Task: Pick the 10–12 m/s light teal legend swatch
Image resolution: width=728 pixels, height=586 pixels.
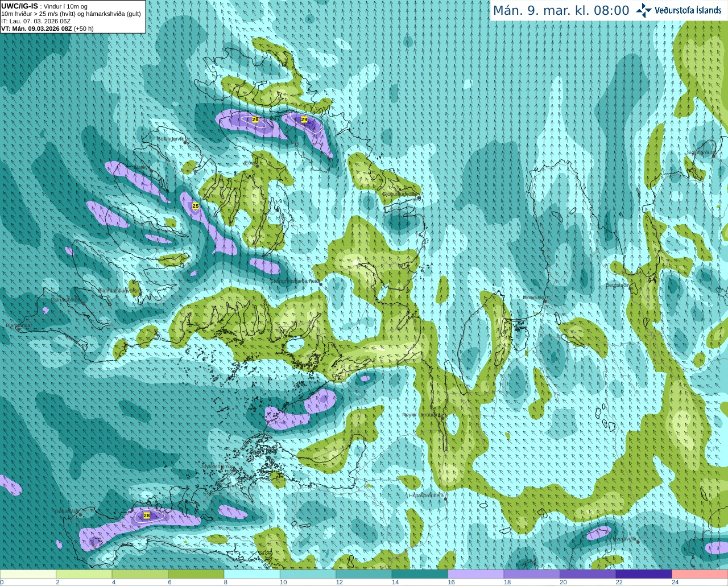Action: [x=308, y=574]
